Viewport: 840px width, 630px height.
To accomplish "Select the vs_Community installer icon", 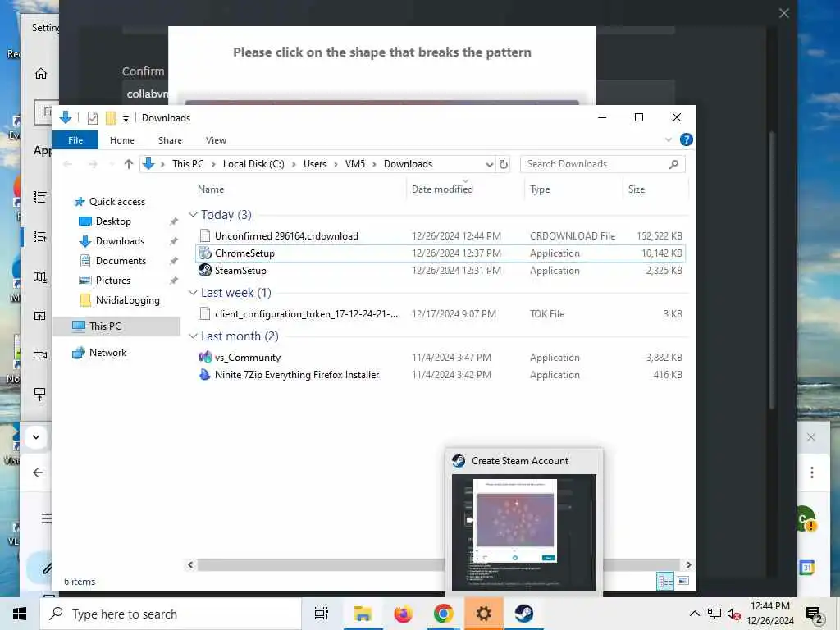I will (204, 358).
